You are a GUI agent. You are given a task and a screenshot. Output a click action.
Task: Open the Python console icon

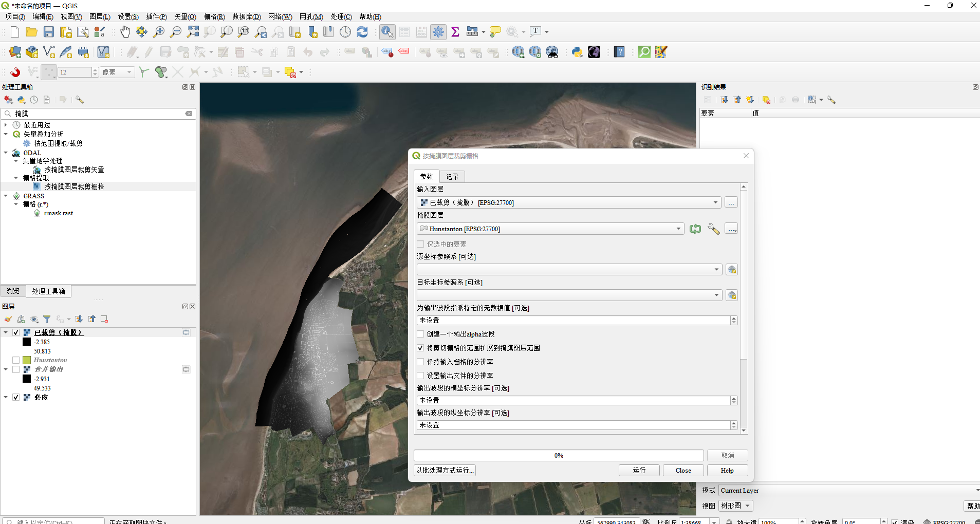577,52
